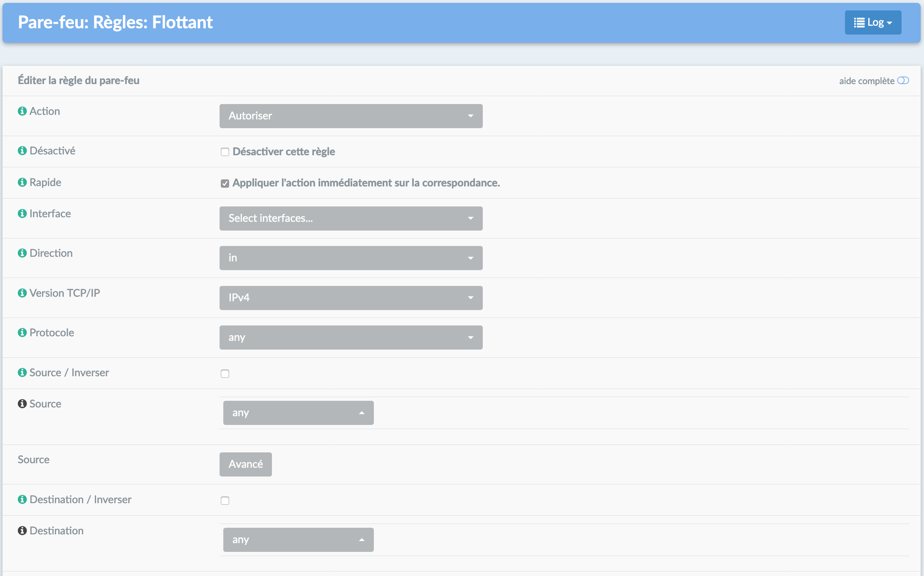Open the Source dropdown set to any
This screenshot has height=576, width=924.
(299, 413)
